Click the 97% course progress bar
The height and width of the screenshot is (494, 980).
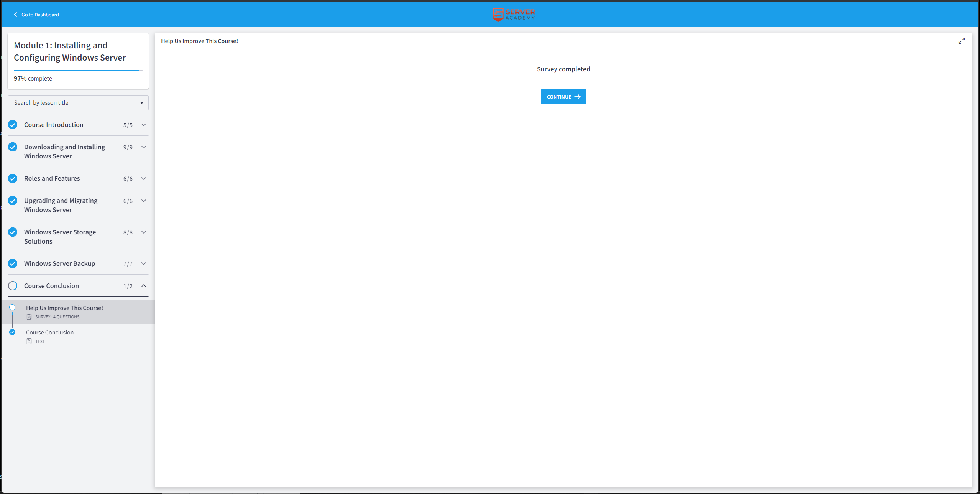[x=78, y=71]
